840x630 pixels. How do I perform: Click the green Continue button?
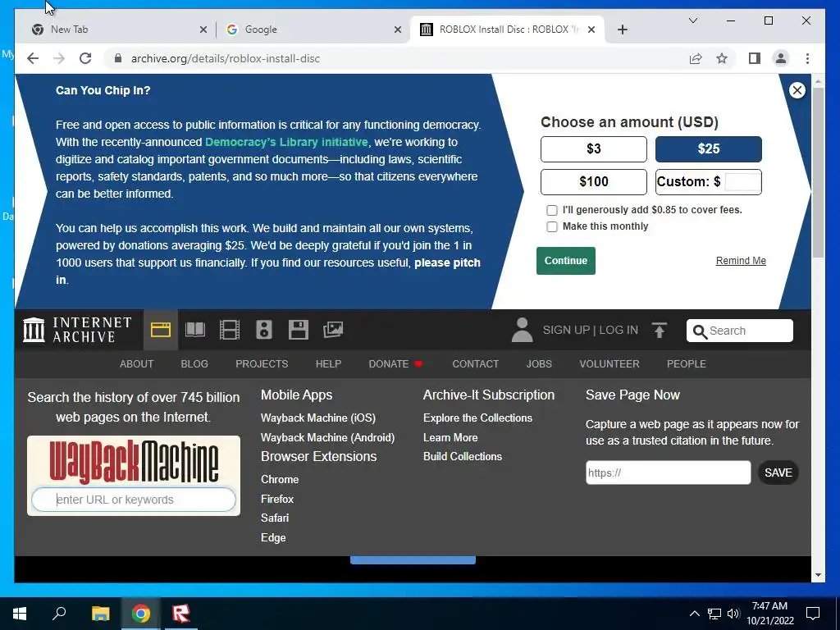pyautogui.click(x=566, y=261)
